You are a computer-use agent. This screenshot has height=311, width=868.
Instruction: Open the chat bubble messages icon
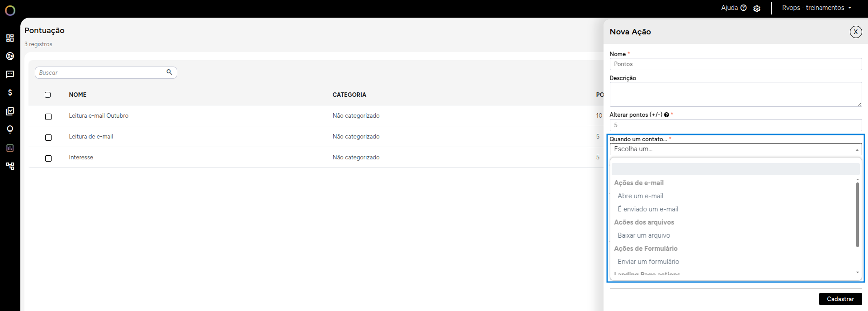tap(10, 74)
